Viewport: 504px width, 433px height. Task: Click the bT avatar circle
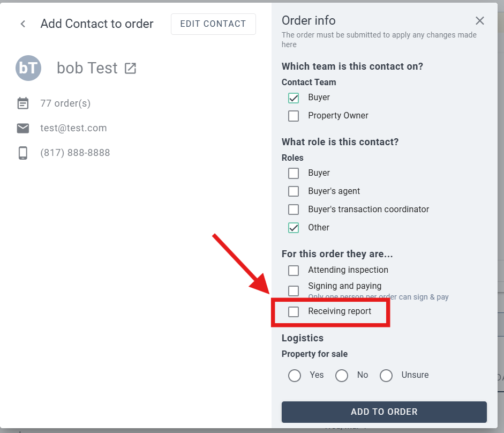[x=28, y=68]
